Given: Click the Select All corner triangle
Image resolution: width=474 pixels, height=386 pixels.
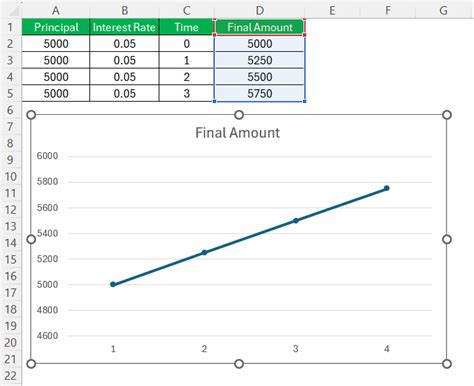Looking at the screenshot, I should pyautogui.click(x=13, y=11).
